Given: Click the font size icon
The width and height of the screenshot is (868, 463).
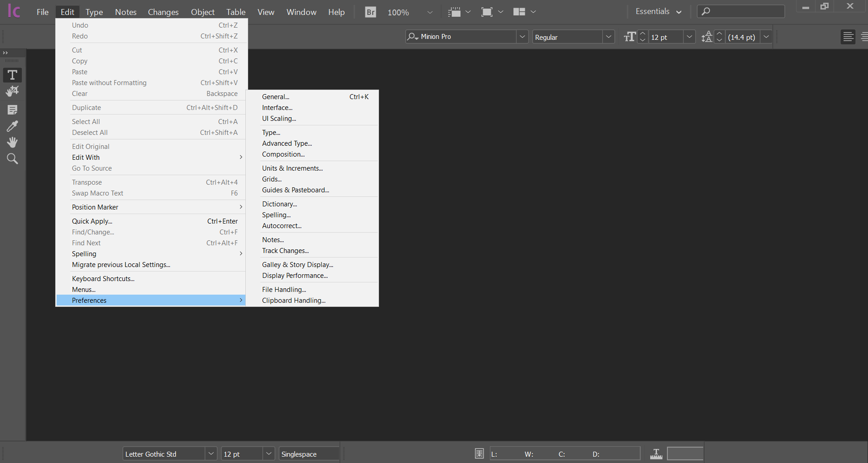Looking at the screenshot, I should coord(629,37).
